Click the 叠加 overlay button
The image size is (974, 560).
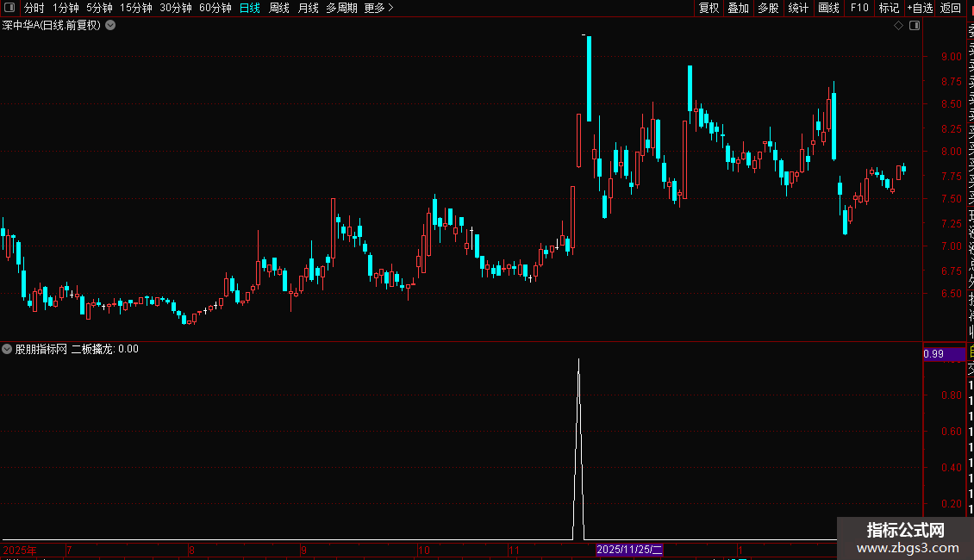739,8
